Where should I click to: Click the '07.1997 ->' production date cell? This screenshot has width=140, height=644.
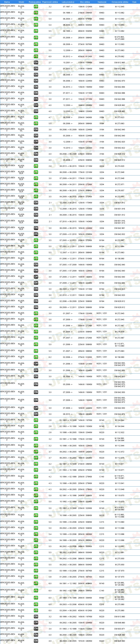(x=68, y=7)
